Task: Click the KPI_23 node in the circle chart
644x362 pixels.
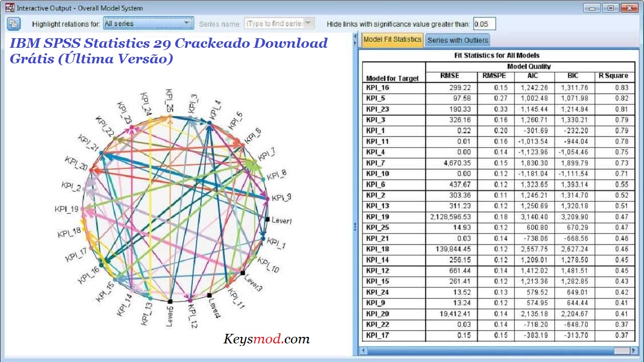Action: (132, 128)
